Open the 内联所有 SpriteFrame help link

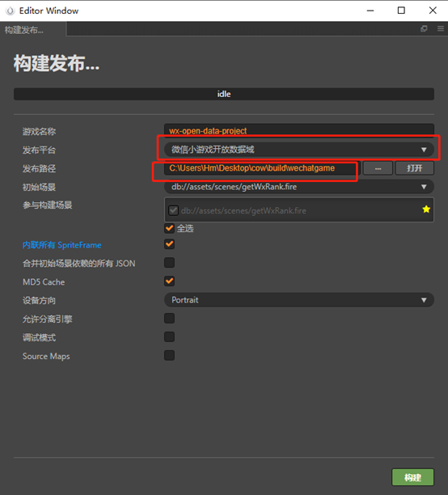62,245
